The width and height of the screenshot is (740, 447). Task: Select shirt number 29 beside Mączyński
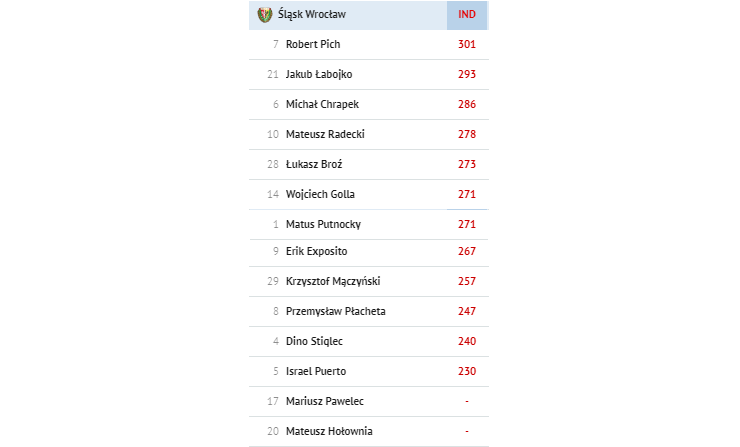click(273, 281)
